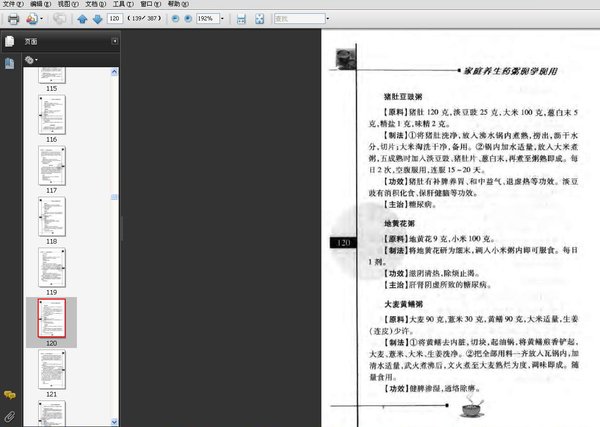
Task: Select page 119 thumbnail
Action: (52, 267)
